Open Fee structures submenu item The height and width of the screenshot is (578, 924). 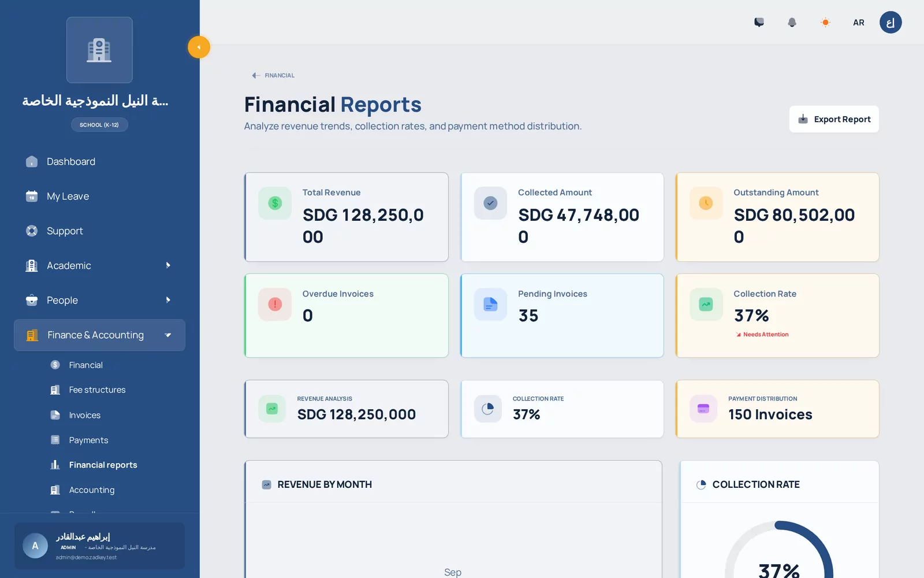pyautogui.click(x=97, y=390)
